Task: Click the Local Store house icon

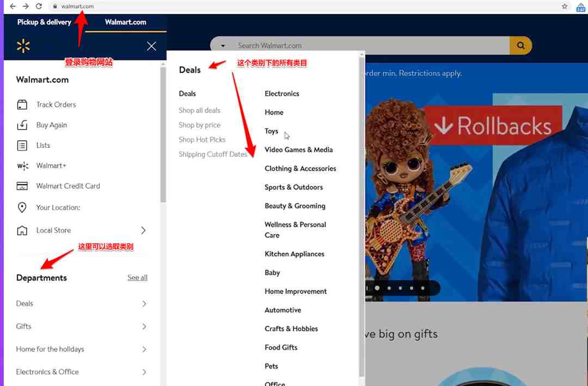Action: (22, 230)
